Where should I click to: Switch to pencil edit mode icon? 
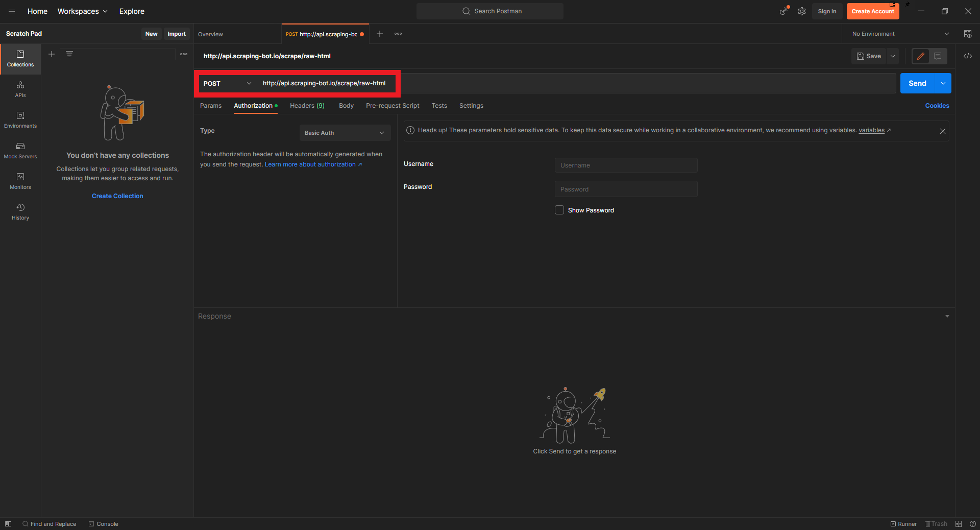point(921,56)
